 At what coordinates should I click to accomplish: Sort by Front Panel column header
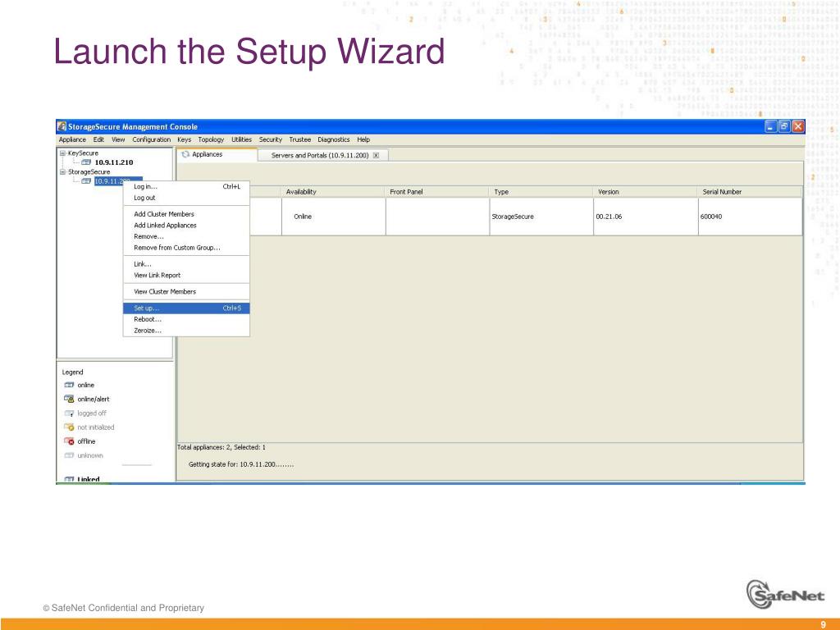[437, 192]
